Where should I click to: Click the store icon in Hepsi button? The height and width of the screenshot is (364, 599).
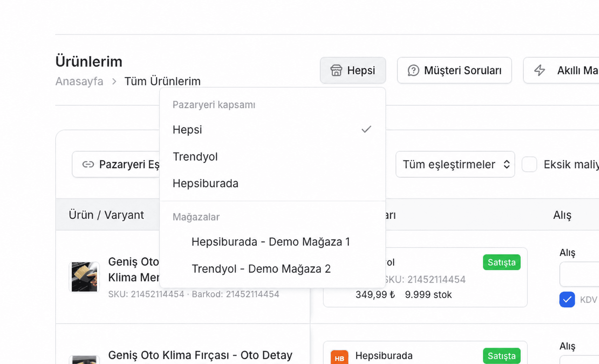click(336, 70)
